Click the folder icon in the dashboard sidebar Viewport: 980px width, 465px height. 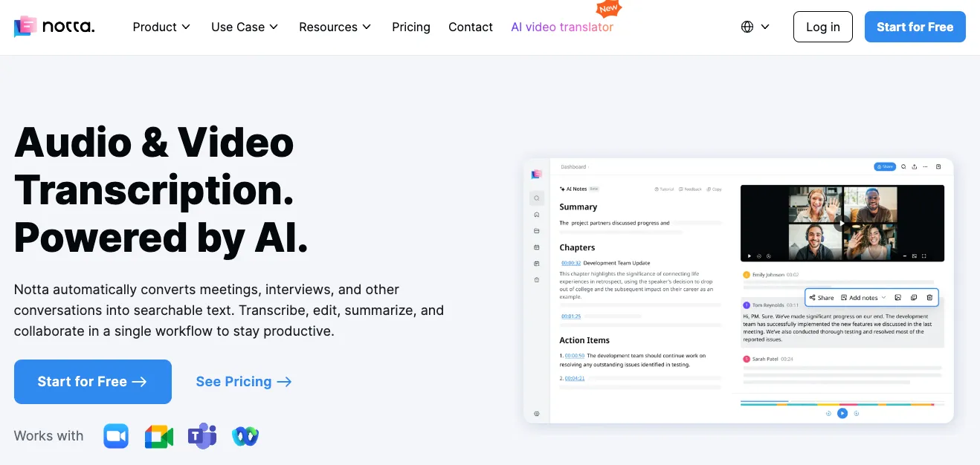537,231
